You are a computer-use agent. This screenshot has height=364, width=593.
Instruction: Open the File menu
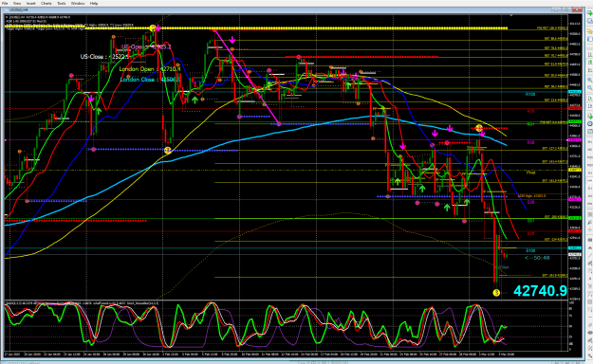(5, 3)
